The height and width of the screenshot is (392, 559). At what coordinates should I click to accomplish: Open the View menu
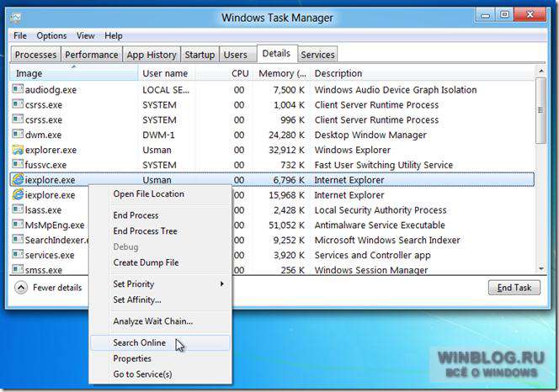pyautogui.click(x=86, y=35)
